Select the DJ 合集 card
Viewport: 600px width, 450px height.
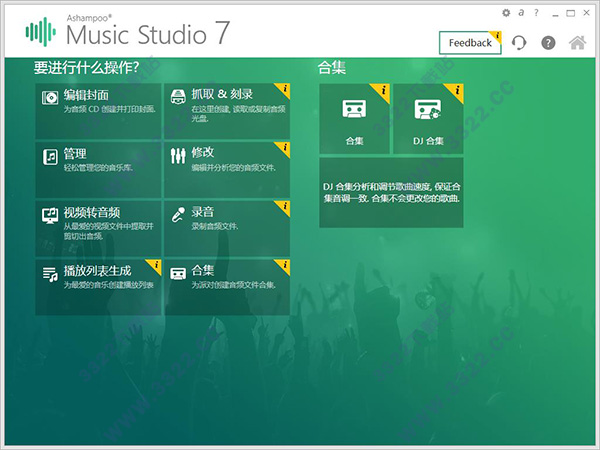[428, 119]
